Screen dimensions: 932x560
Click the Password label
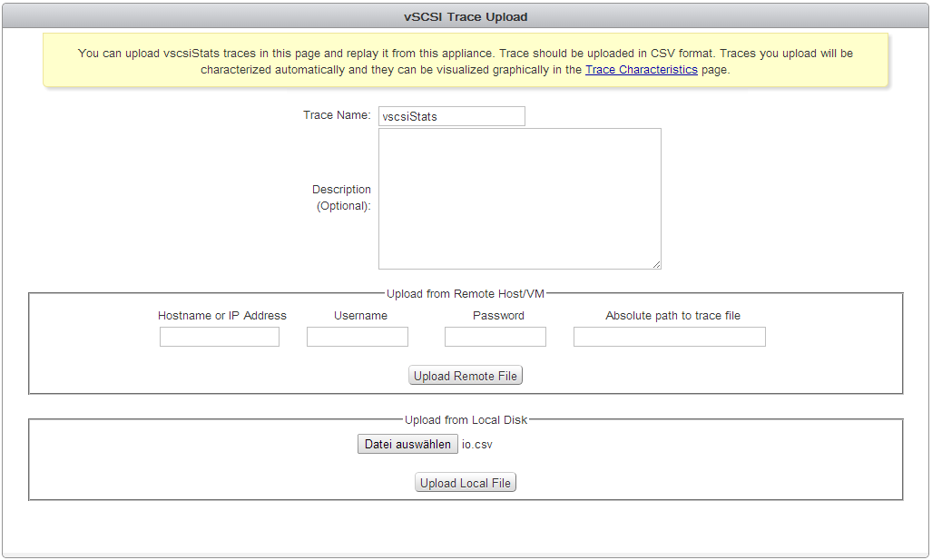coord(498,316)
